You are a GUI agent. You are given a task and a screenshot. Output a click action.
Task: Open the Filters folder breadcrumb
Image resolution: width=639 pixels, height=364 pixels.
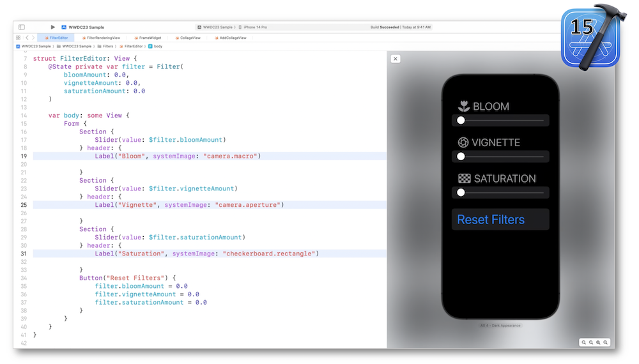pos(105,47)
